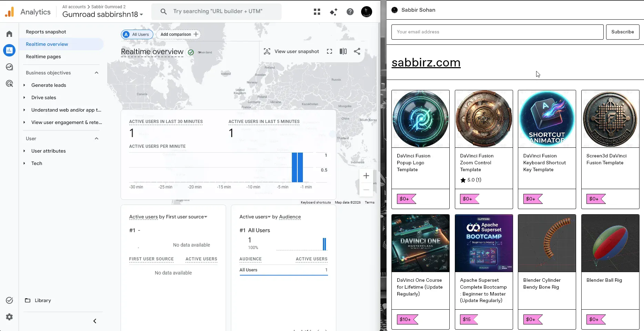Open the Advertising icon in left rail
Viewport: 644px width, 331px height.
(9, 83)
